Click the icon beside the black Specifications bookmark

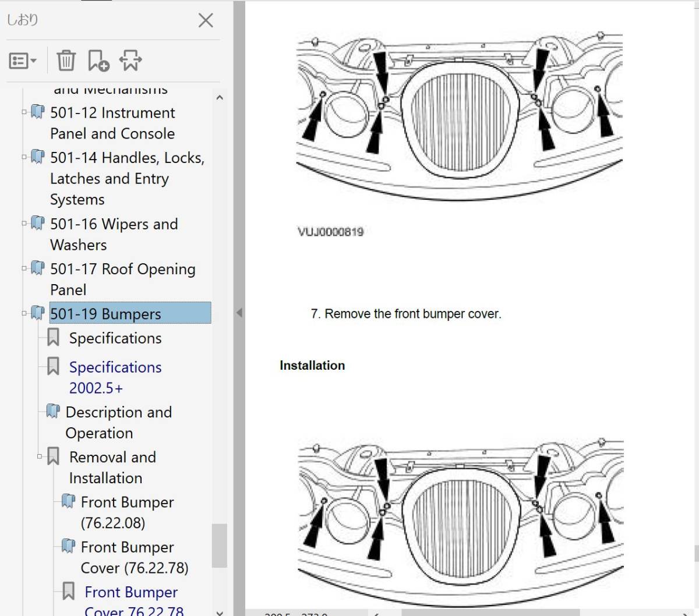(53, 337)
